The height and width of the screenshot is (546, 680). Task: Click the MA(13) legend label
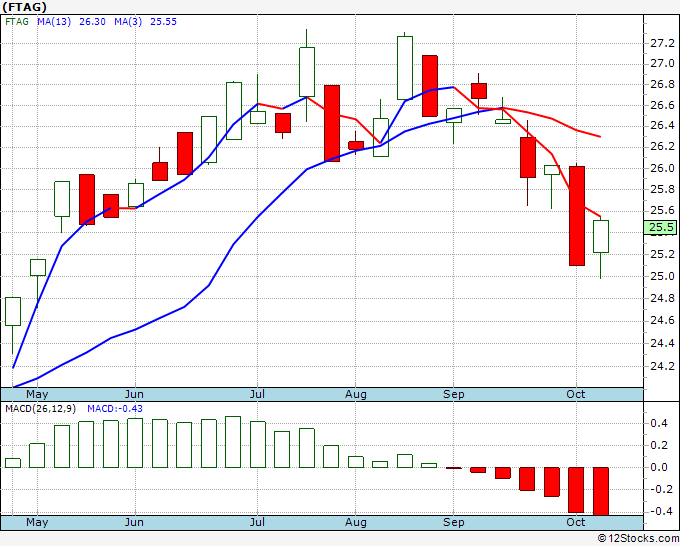54,22
